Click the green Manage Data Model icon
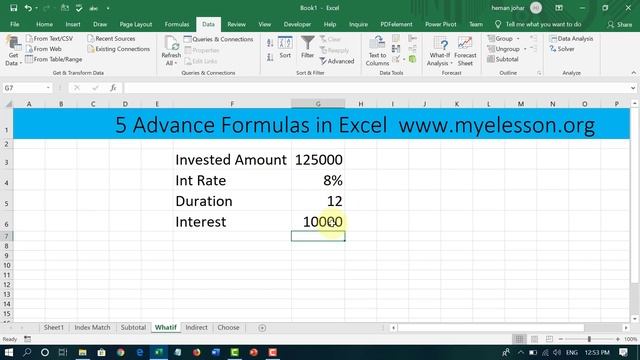The image size is (640, 360). point(413,60)
